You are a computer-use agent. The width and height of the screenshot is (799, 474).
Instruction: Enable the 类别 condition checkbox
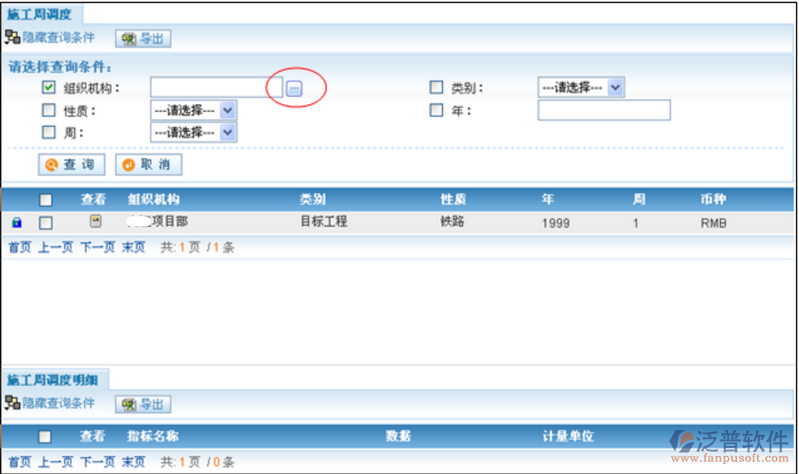pyautogui.click(x=436, y=87)
